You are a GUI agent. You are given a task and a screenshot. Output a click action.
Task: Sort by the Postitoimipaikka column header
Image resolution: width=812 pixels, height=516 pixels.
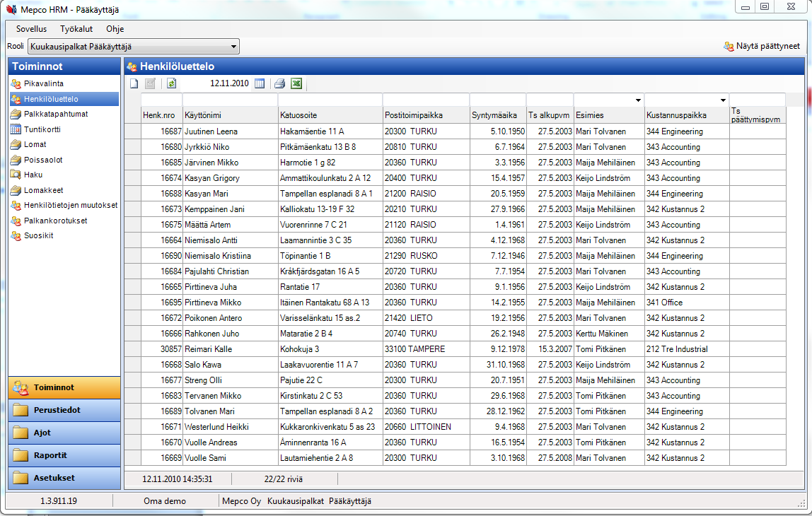[x=427, y=115]
